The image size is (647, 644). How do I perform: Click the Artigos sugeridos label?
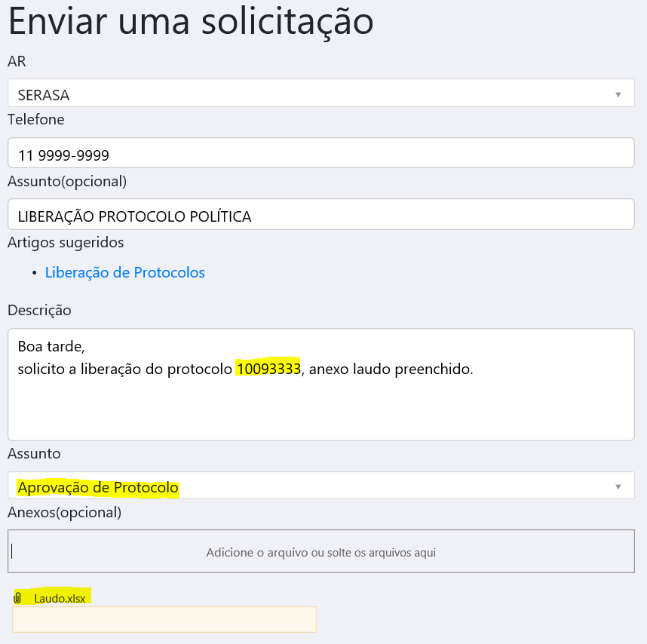point(66,242)
